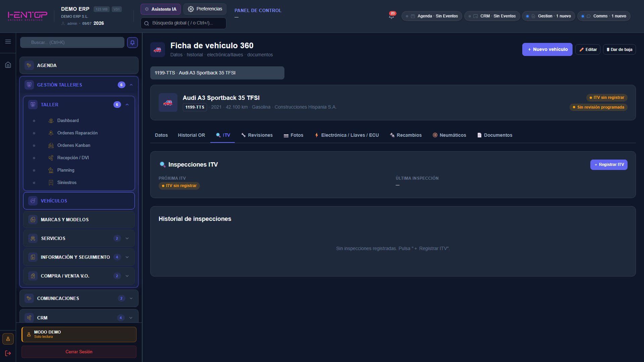The image size is (644, 362).
Task: Go to home via the house icon
Action: [8, 65]
